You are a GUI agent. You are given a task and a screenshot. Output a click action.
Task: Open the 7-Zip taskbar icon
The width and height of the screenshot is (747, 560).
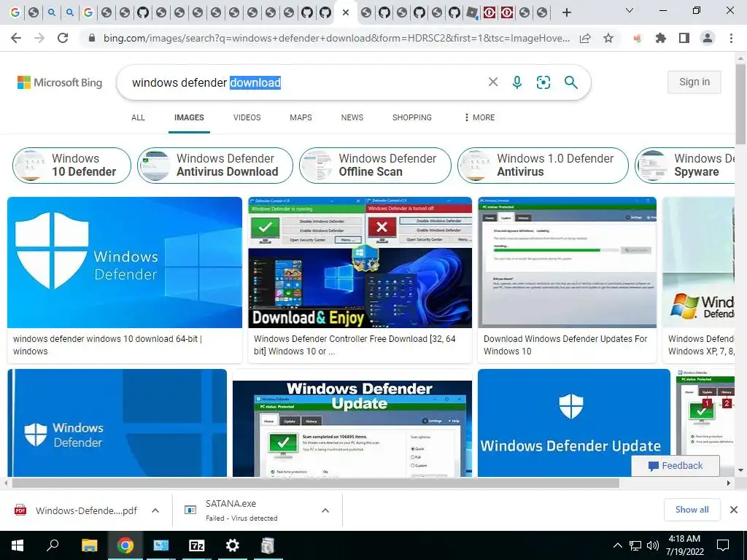pos(197,545)
